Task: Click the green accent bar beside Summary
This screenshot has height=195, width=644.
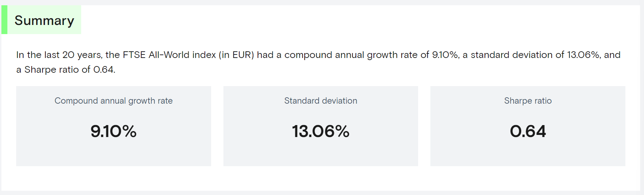Action: (x=4, y=20)
